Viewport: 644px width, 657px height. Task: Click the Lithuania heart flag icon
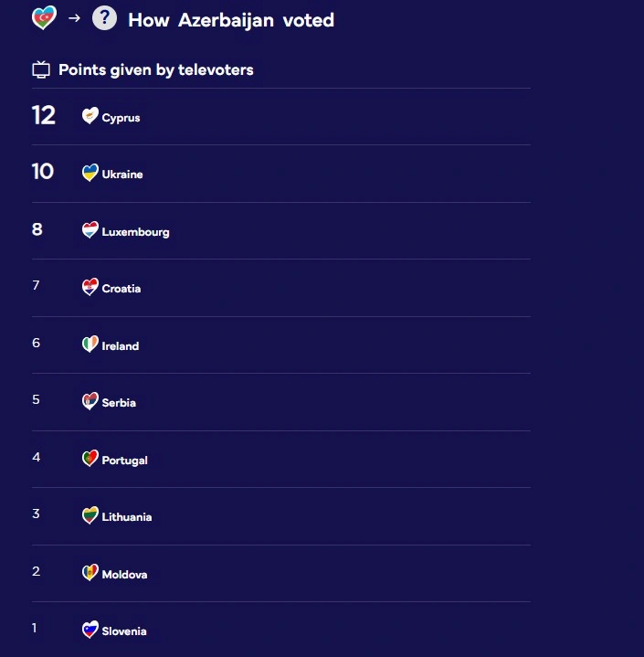pyautogui.click(x=90, y=515)
